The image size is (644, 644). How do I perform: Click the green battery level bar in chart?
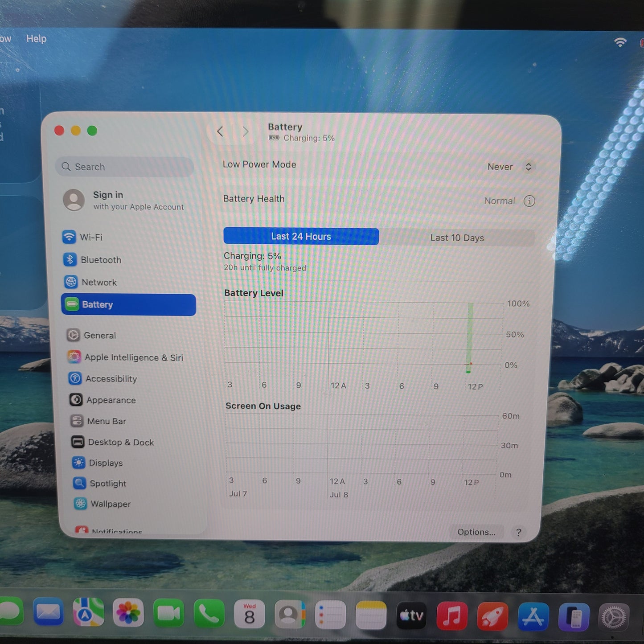(470, 338)
